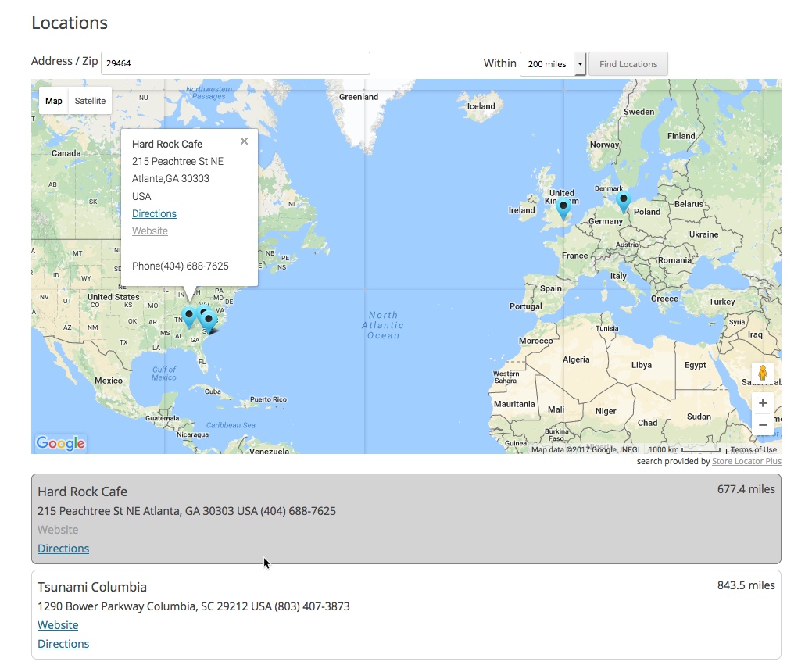
Task: Select the Hard Rock Cafe listing title
Action: coord(82,492)
